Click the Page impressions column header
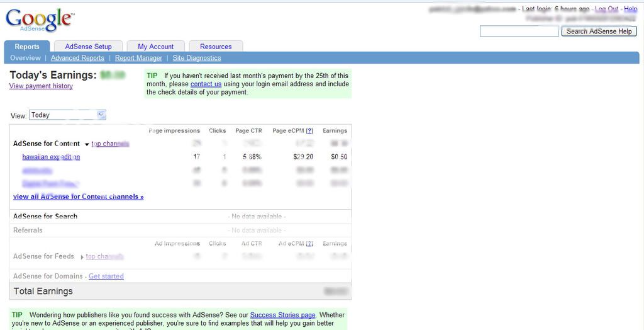Screen dimensions: 644x330 tap(174, 131)
